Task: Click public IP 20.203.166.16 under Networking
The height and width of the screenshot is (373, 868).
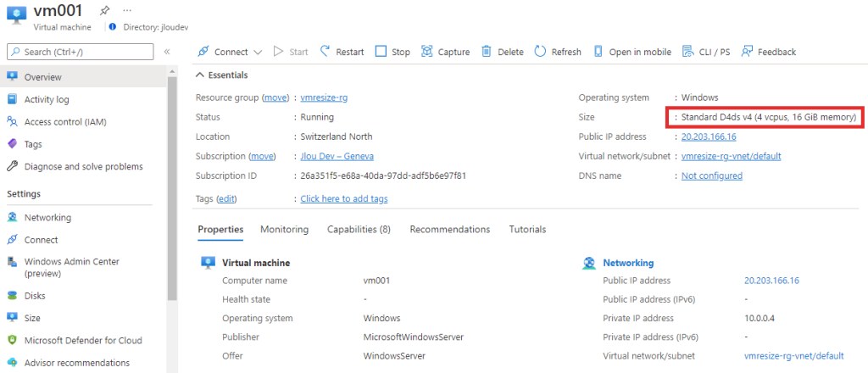Action: coord(771,281)
